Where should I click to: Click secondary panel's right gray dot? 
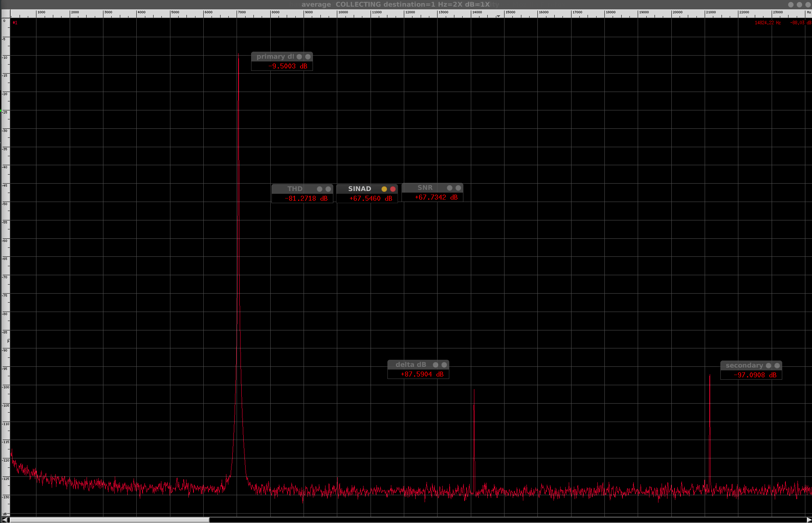(x=777, y=366)
